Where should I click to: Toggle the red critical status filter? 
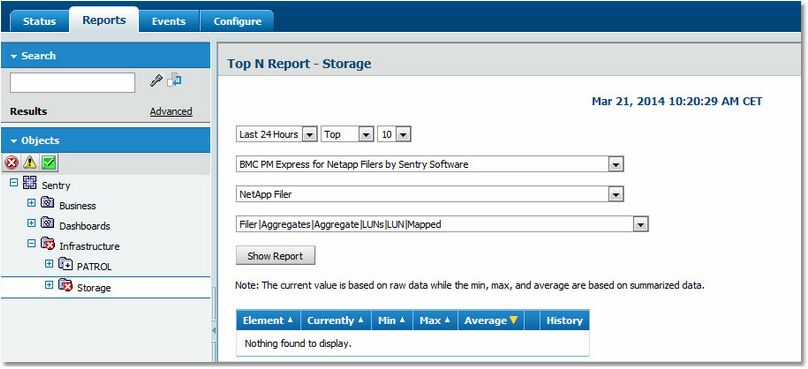click(11, 163)
